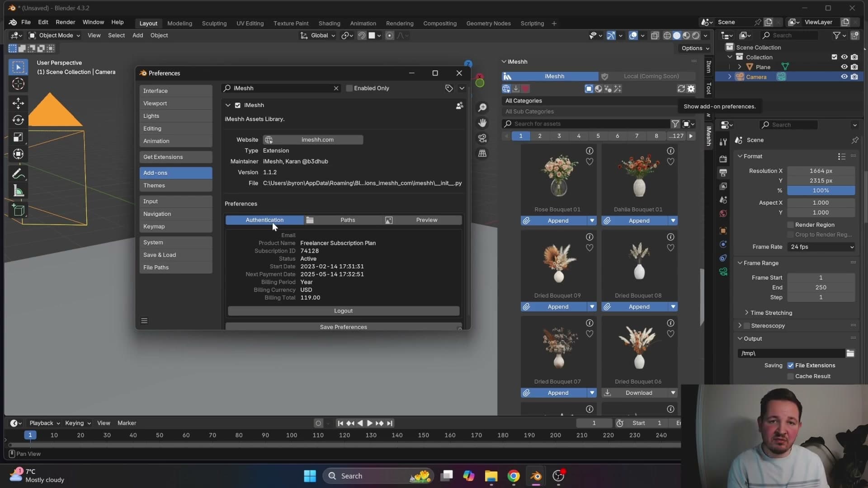Image resolution: width=868 pixels, height=488 pixels.
Task: Click the Output path folder browse icon
Action: 850,353
